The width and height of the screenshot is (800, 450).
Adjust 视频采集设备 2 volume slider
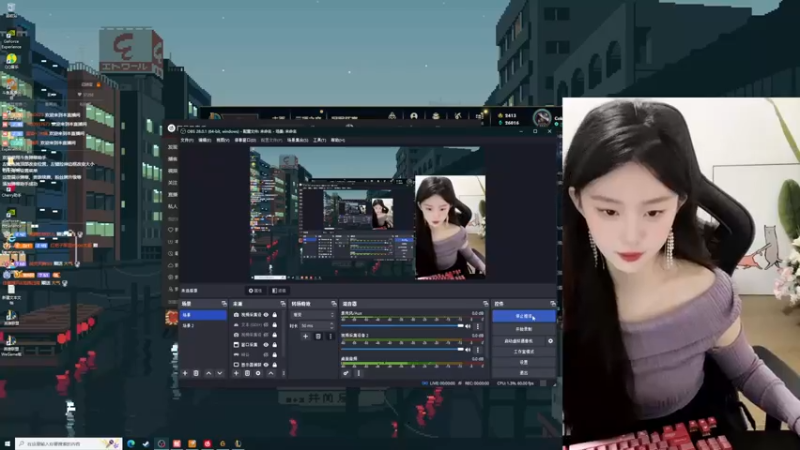point(402,349)
